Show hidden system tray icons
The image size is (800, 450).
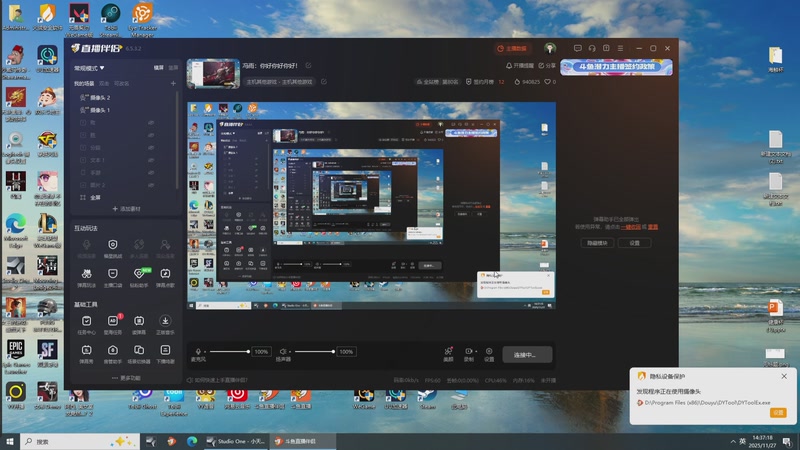pos(733,441)
